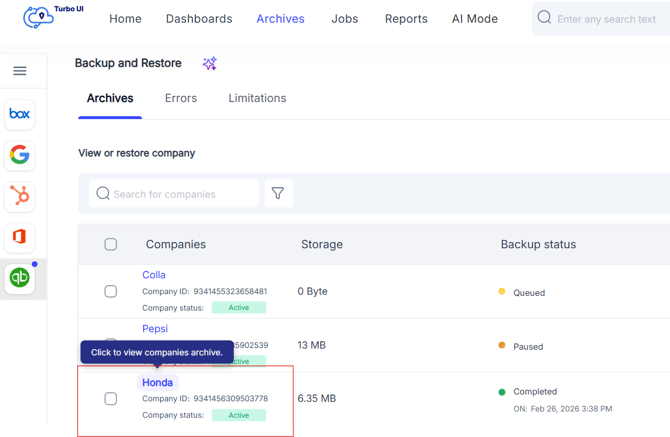
Task: Check the select-all companies checkbox
Action: coord(111,244)
